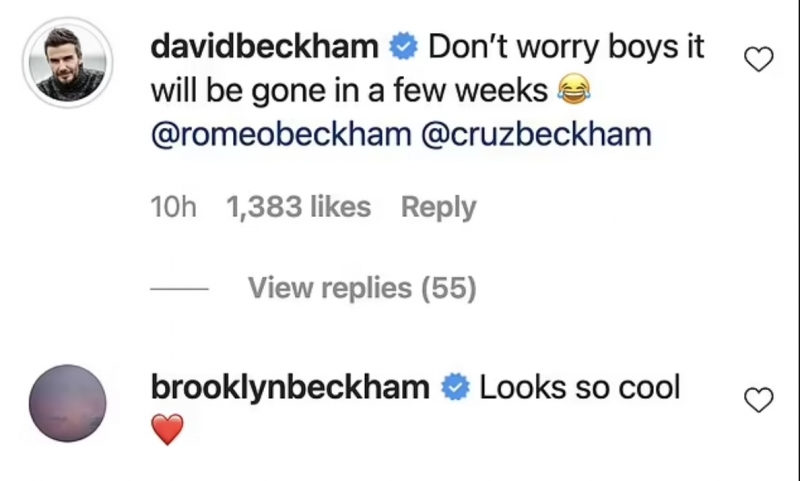Click the "Looks so cool" comment text
This screenshot has height=481, width=800.
point(580,388)
